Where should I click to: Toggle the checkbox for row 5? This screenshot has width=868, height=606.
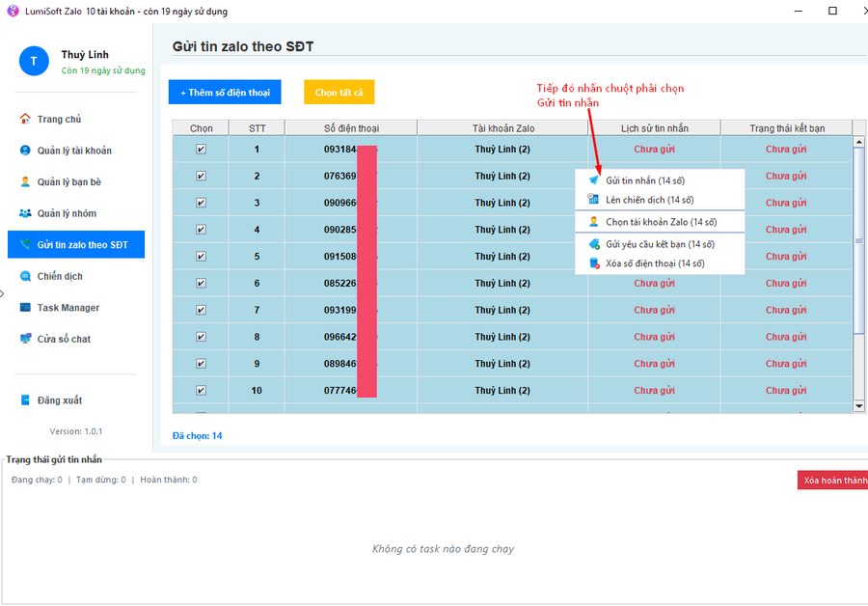pos(201,257)
